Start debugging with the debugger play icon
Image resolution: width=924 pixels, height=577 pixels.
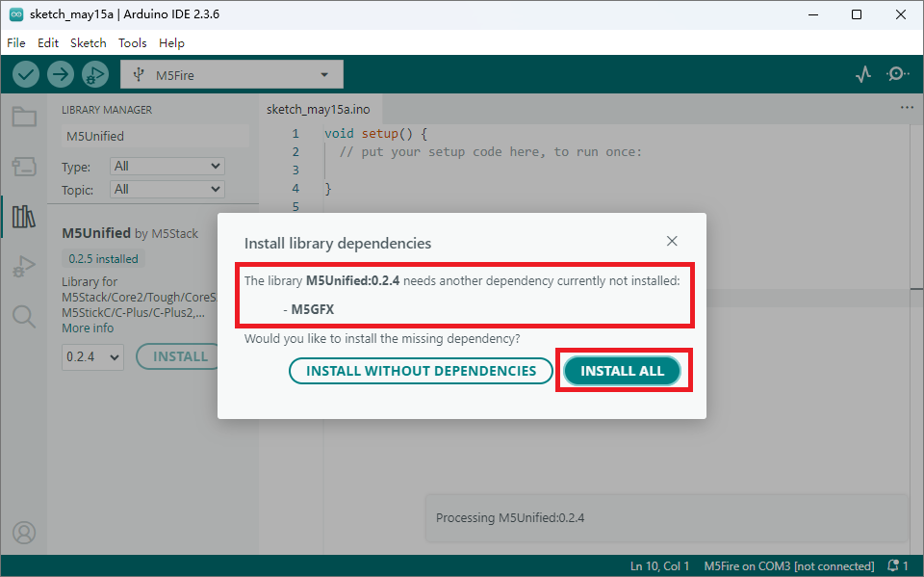pyautogui.click(x=95, y=75)
